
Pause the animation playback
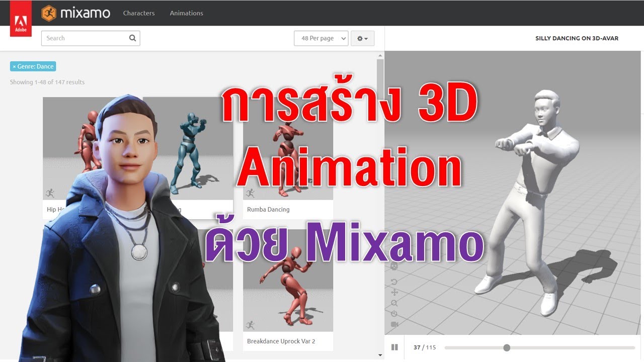coord(394,347)
